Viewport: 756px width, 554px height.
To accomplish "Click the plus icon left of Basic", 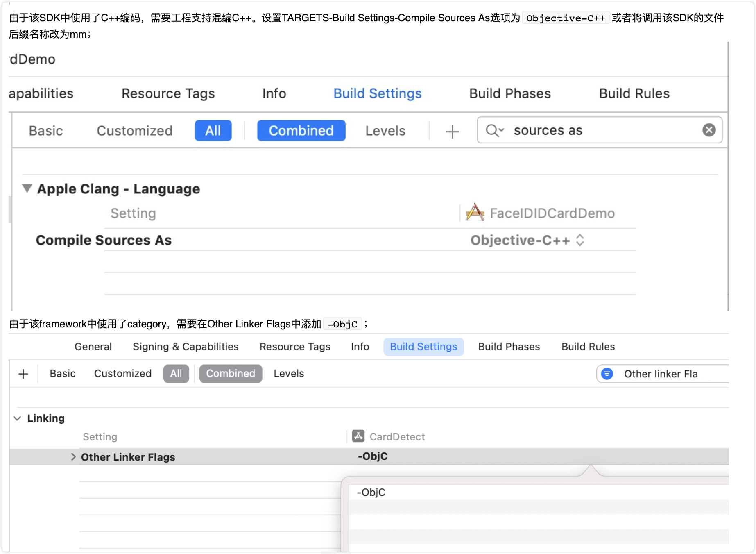I will [23, 374].
